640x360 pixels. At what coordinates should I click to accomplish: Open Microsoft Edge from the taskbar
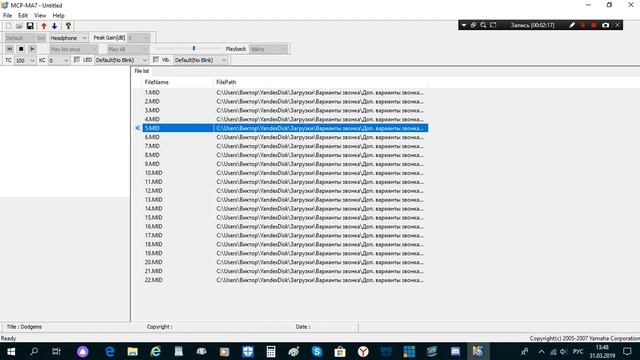point(110,351)
